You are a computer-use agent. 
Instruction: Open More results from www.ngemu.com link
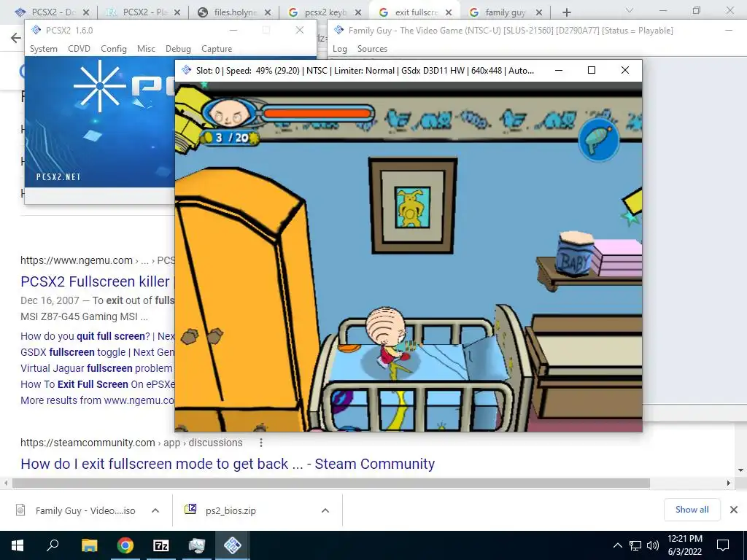97,400
